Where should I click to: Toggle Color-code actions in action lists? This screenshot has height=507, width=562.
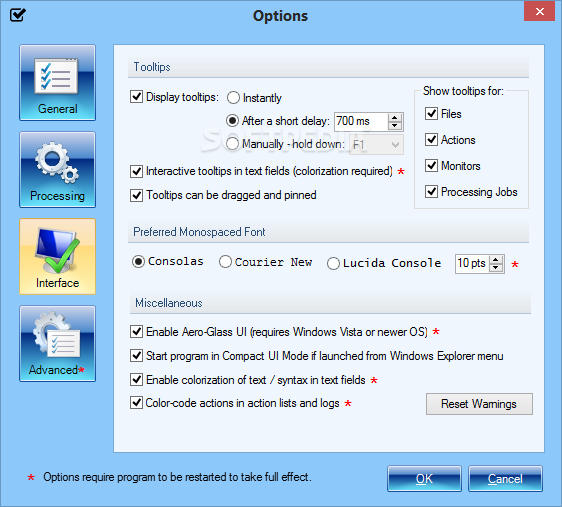[136, 403]
